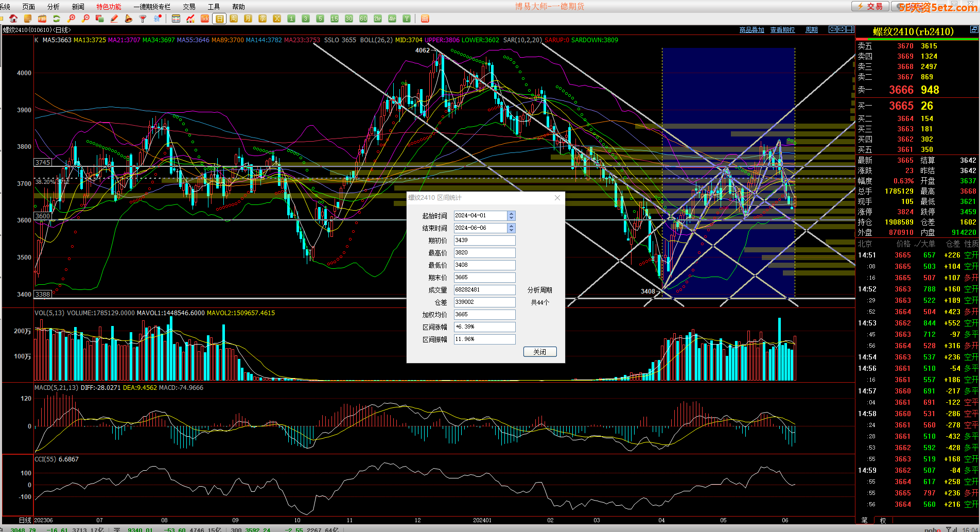Decrease end date with the stepper arrow
Viewport: 980px width, 532px height.
(511, 230)
